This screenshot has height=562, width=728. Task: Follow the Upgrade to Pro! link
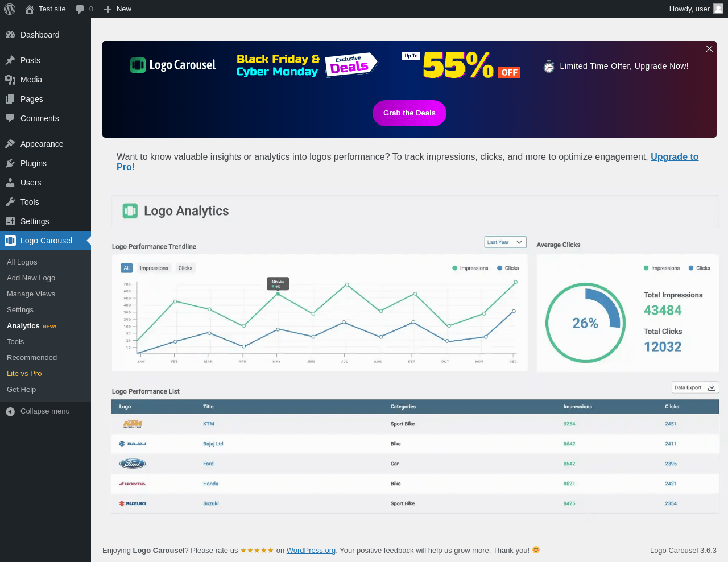point(675,157)
